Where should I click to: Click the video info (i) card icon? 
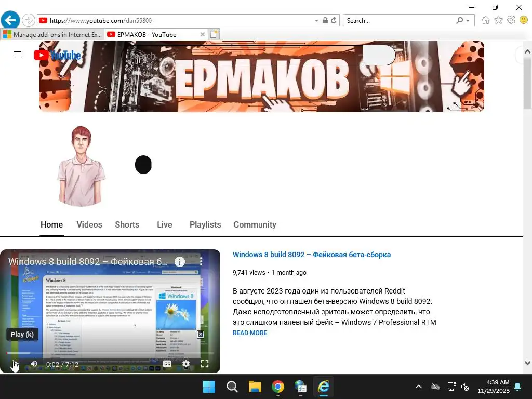pyautogui.click(x=179, y=262)
